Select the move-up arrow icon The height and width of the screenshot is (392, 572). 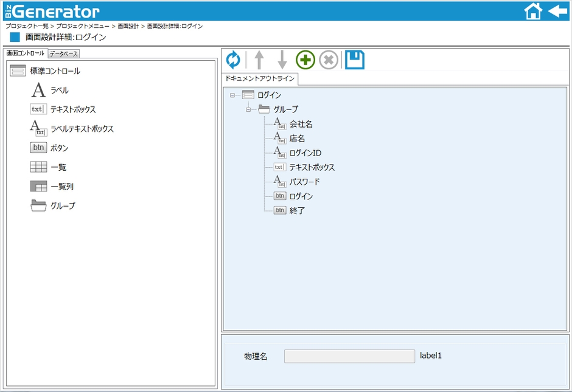coord(259,60)
